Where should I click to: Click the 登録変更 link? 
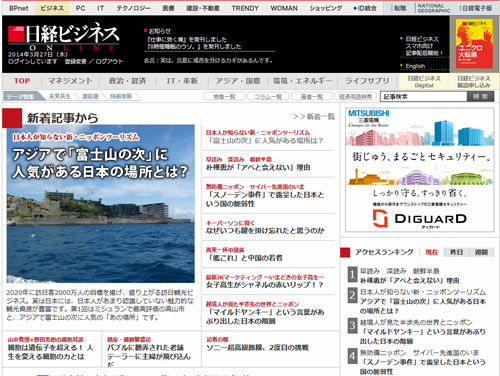click(x=76, y=62)
